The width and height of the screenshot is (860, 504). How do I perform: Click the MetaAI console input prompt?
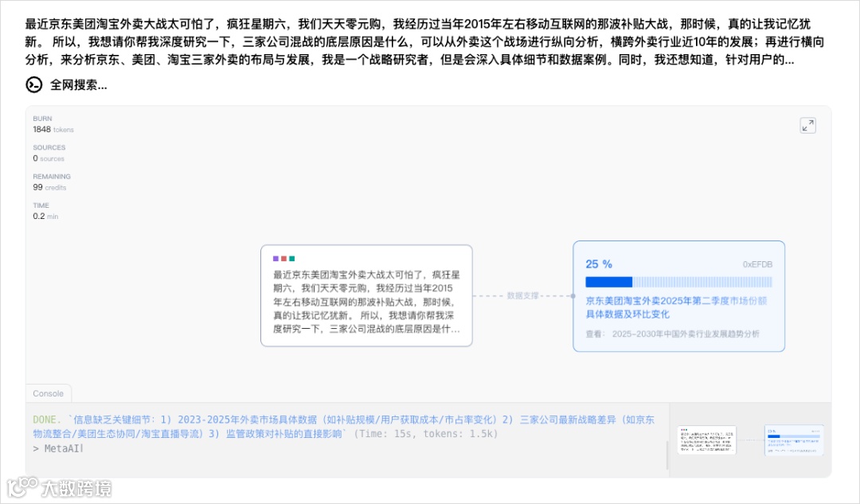(x=58, y=448)
